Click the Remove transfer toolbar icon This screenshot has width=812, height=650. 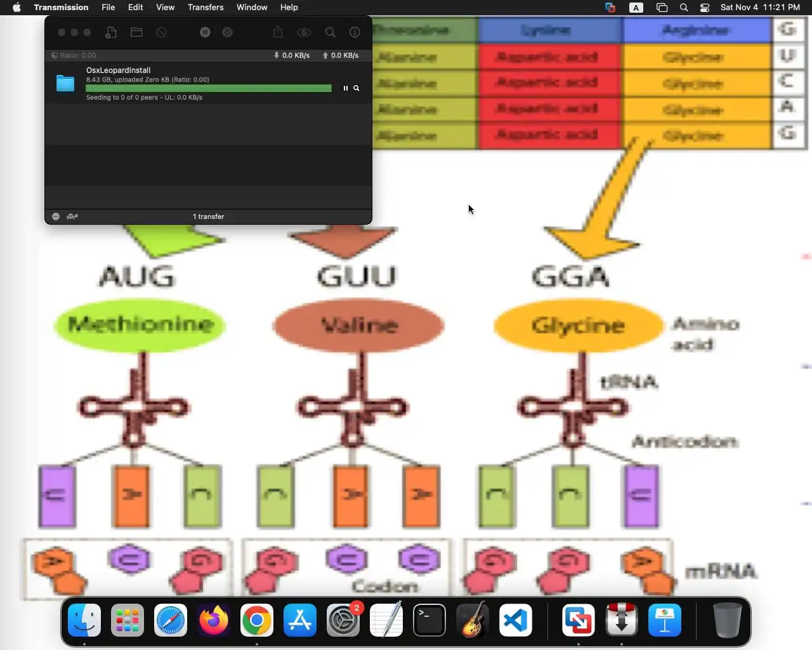[162, 32]
